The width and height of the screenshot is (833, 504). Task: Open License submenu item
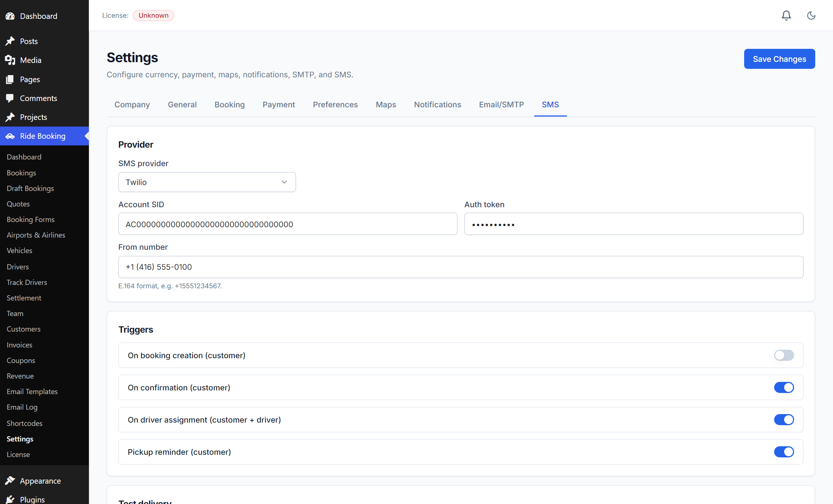pos(18,454)
